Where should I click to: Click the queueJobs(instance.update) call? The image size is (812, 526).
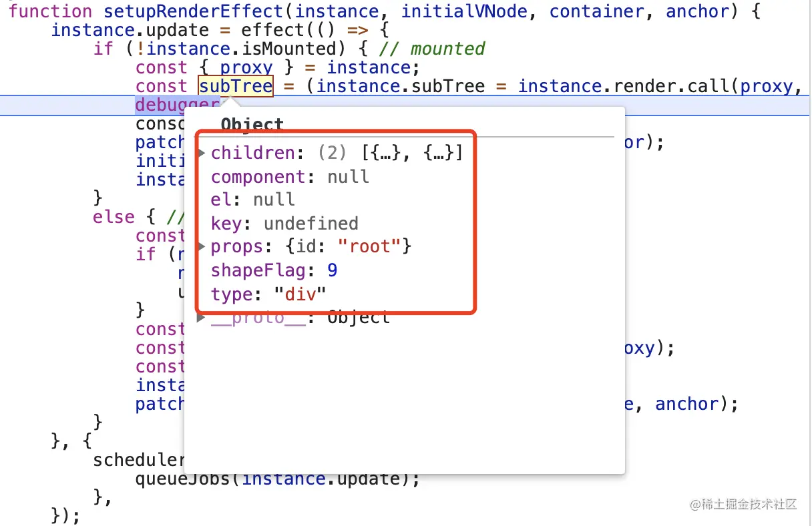278,479
